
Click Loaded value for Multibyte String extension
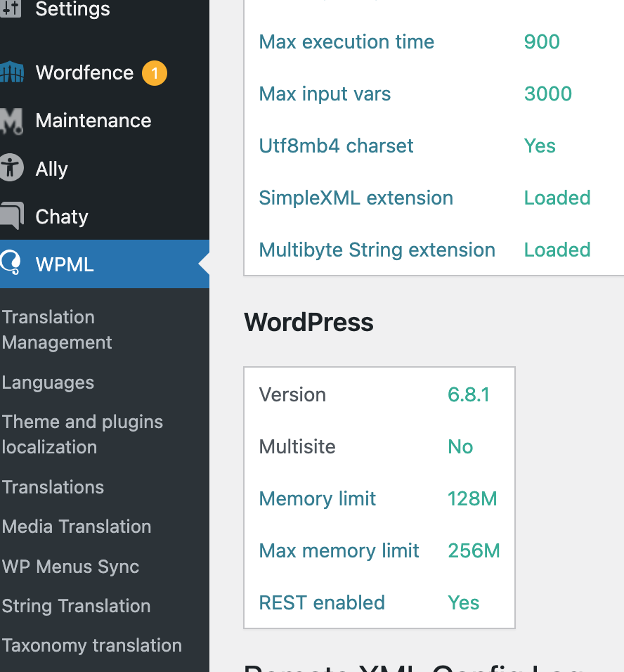pos(557,250)
